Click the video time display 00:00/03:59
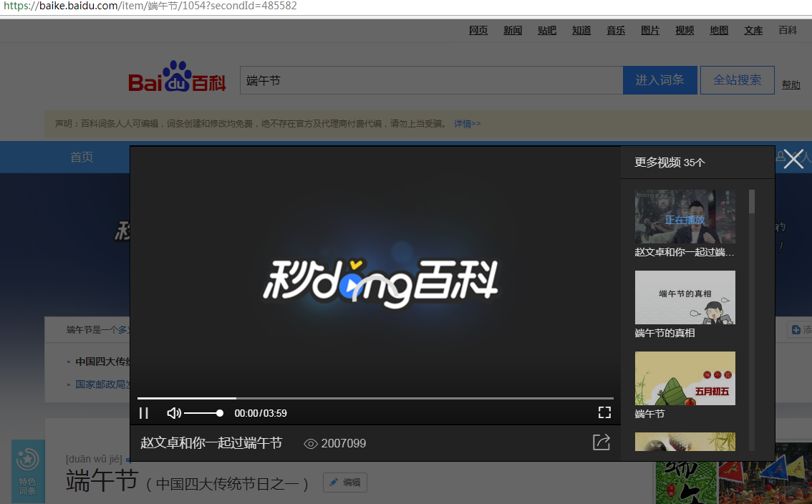The image size is (812, 504). point(261,413)
